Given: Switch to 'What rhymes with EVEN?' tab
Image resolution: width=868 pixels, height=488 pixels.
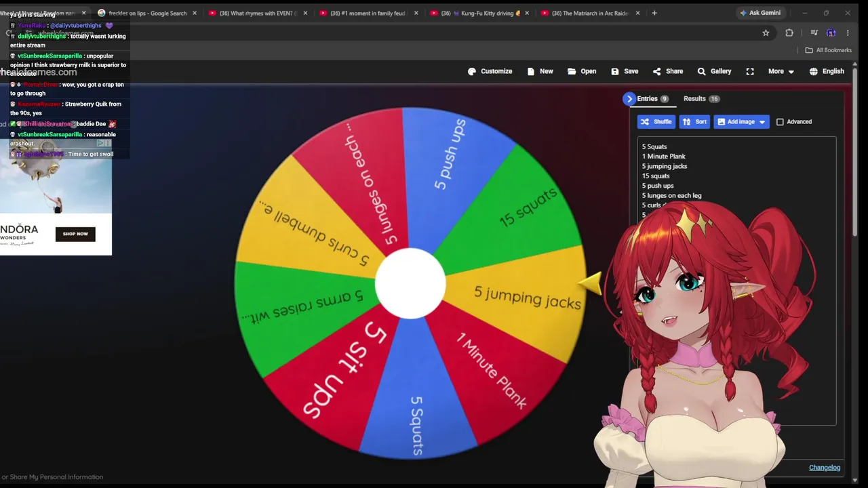Looking at the screenshot, I should tap(258, 13).
